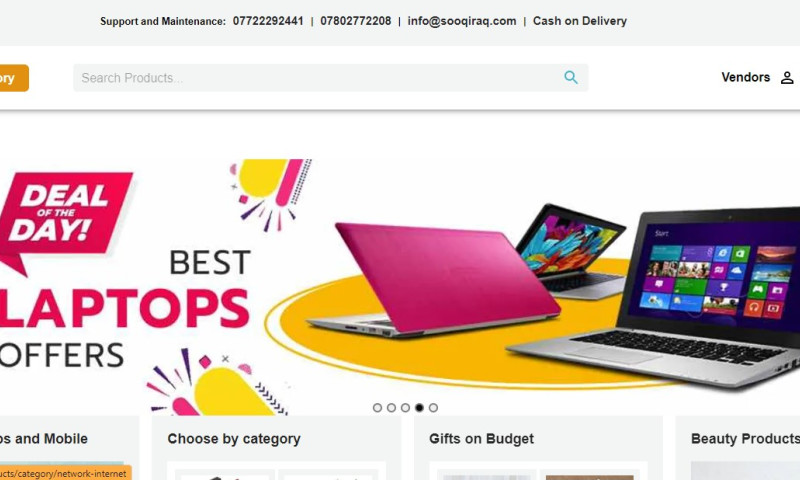Open the Gifts on Budget section

coord(481,439)
